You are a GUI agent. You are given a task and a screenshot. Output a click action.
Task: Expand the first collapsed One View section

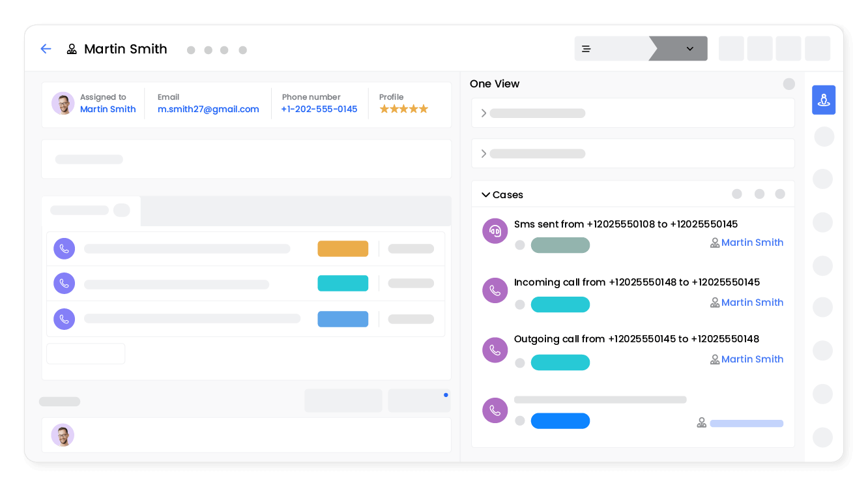484,113
